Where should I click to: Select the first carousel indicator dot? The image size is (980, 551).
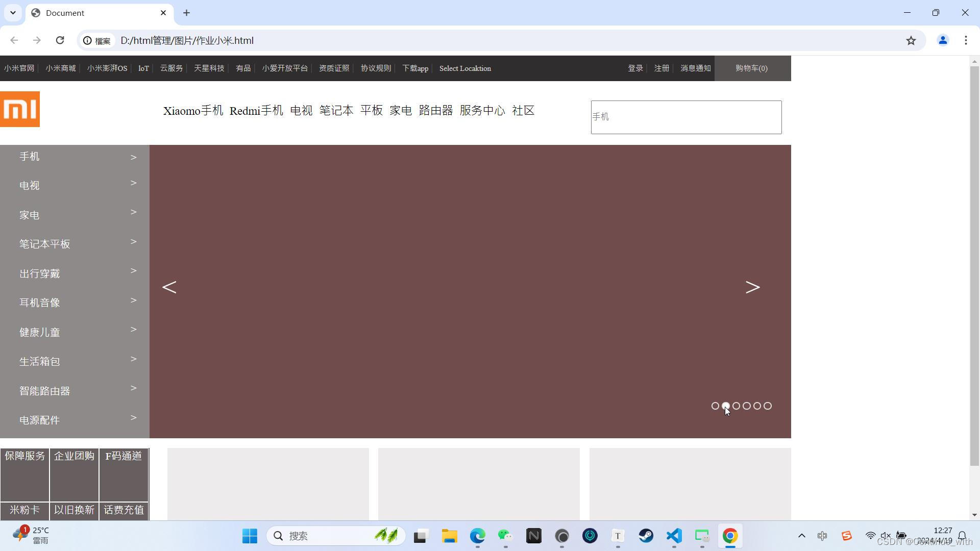[715, 406]
